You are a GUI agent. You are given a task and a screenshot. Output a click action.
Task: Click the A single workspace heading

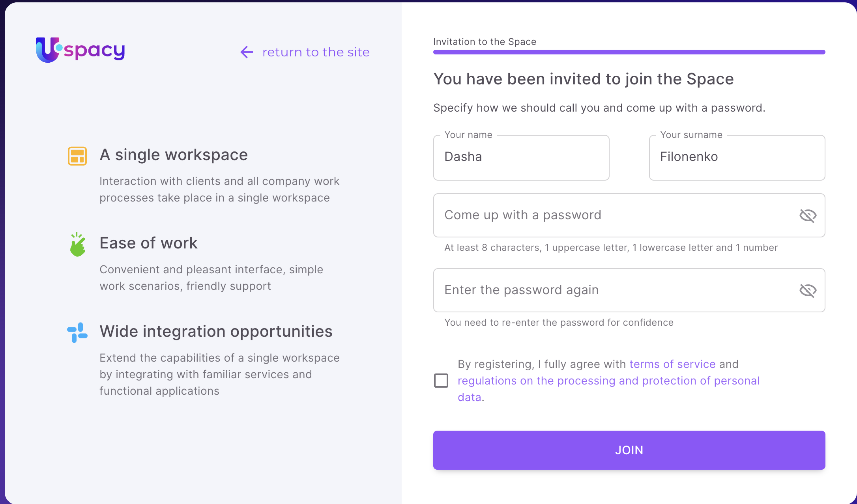[x=174, y=155]
